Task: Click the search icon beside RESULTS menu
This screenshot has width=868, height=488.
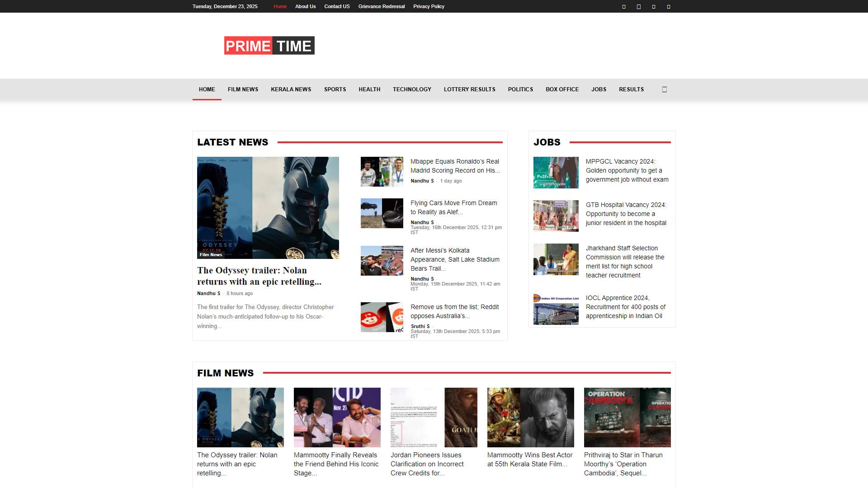Action: 664,89
